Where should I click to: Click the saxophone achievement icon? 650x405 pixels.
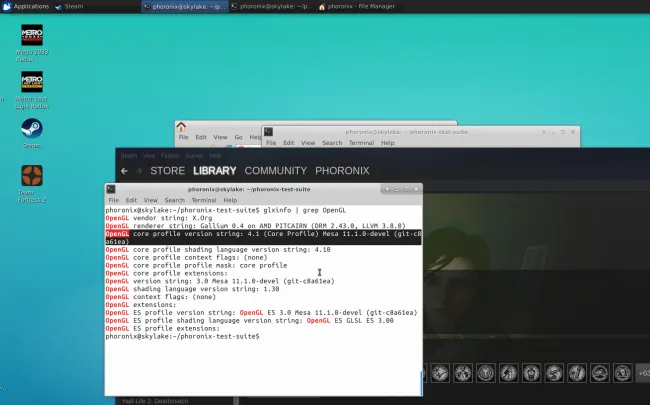point(577,373)
